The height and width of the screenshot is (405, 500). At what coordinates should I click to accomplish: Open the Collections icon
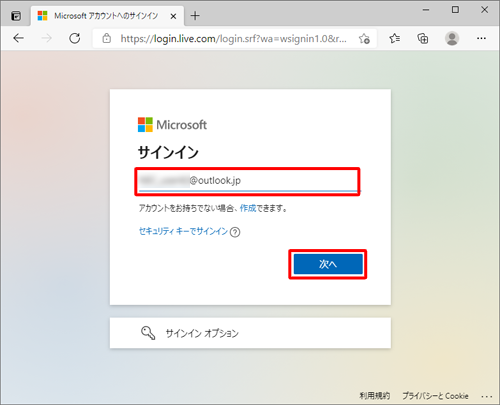423,39
